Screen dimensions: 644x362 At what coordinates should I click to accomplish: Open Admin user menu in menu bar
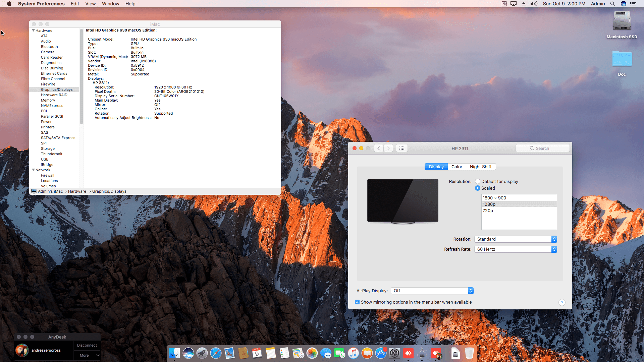[598, 4]
